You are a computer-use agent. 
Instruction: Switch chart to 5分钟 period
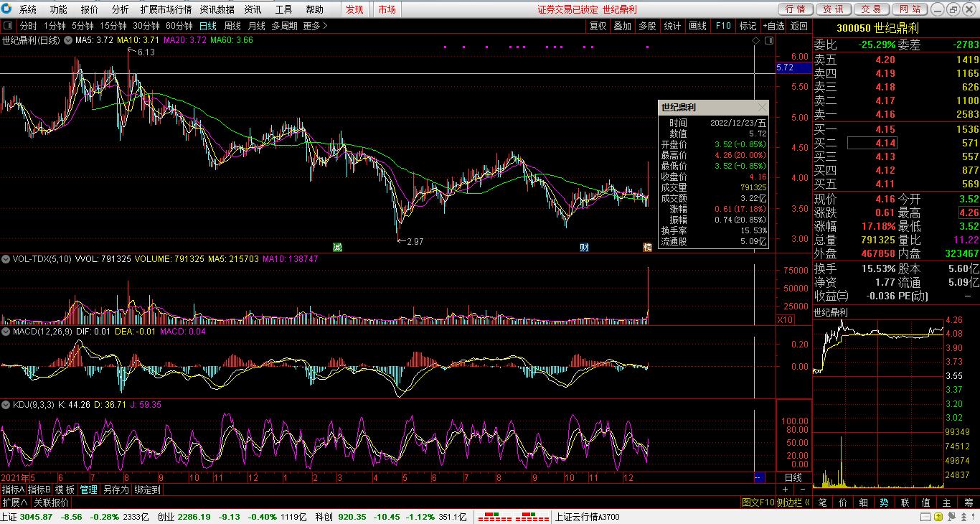[x=83, y=26]
